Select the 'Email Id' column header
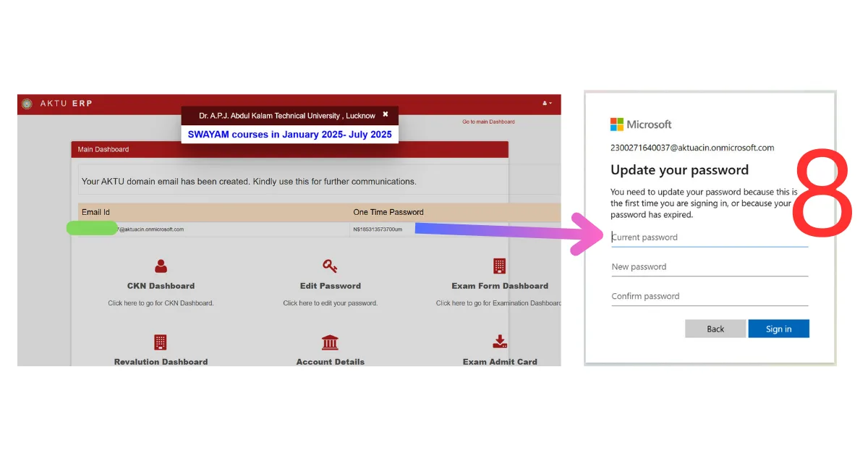Screen dimensions: 868x456 point(96,212)
